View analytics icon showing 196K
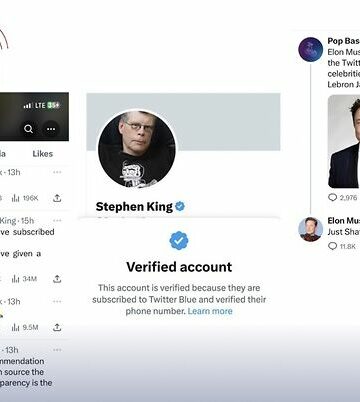Image resolution: width=360 pixels, height=402 pixels. [x=16, y=198]
